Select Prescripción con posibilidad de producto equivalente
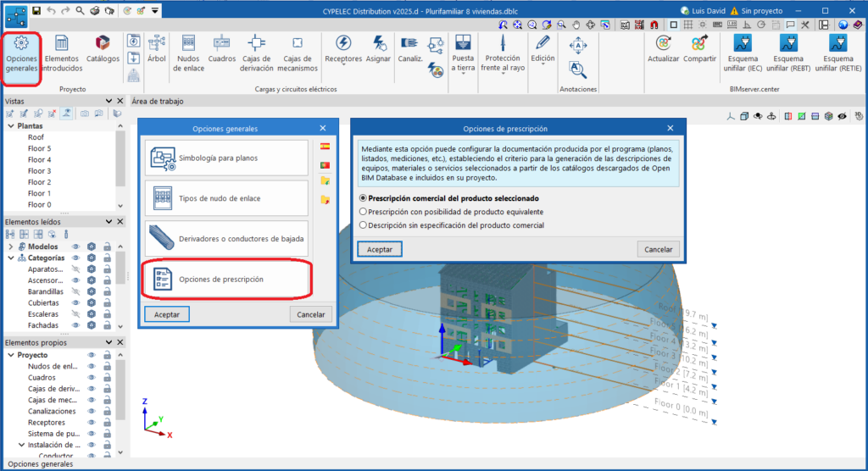The width and height of the screenshot is (868, 471). pyautogui.click(x=451, y=212)
